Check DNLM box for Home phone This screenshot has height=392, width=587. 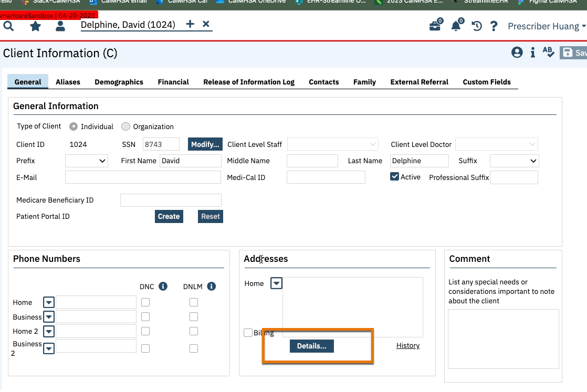click(194, 302)
